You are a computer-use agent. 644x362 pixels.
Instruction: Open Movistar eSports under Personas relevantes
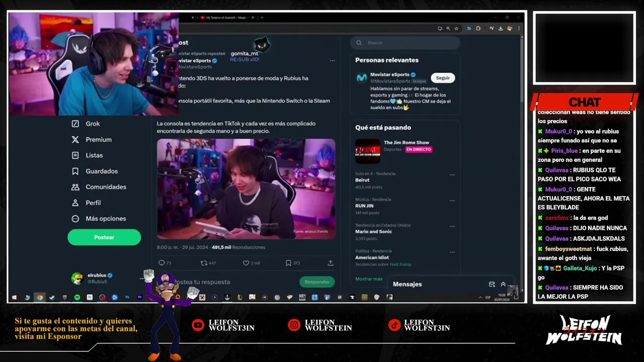pyautogui.click(x=390, y=74)
